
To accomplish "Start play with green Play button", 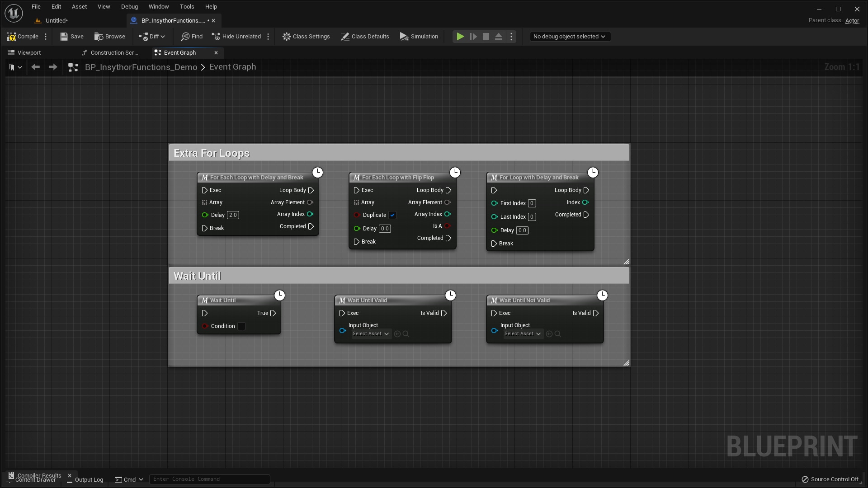I will [x=460, y=37].
